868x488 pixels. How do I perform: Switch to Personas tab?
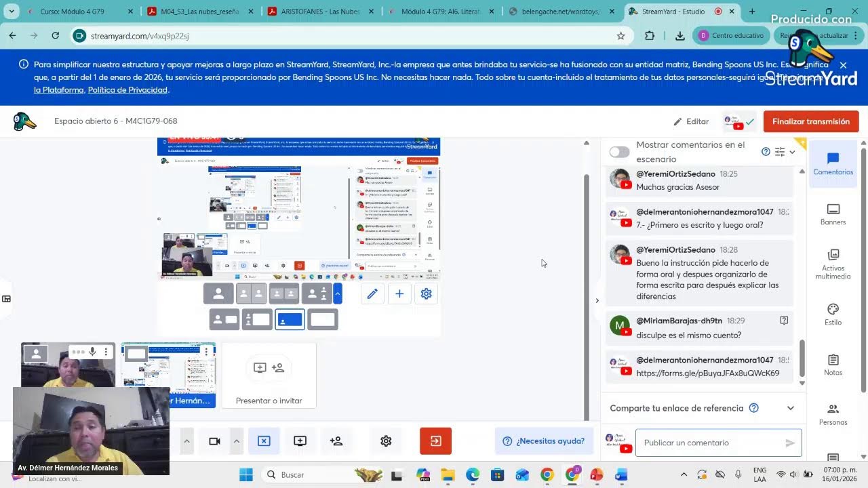[833, 415]
